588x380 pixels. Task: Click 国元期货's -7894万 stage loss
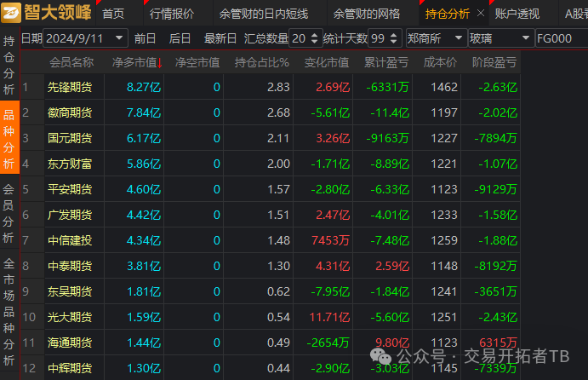pyautogui.click(x=495, y=138)
